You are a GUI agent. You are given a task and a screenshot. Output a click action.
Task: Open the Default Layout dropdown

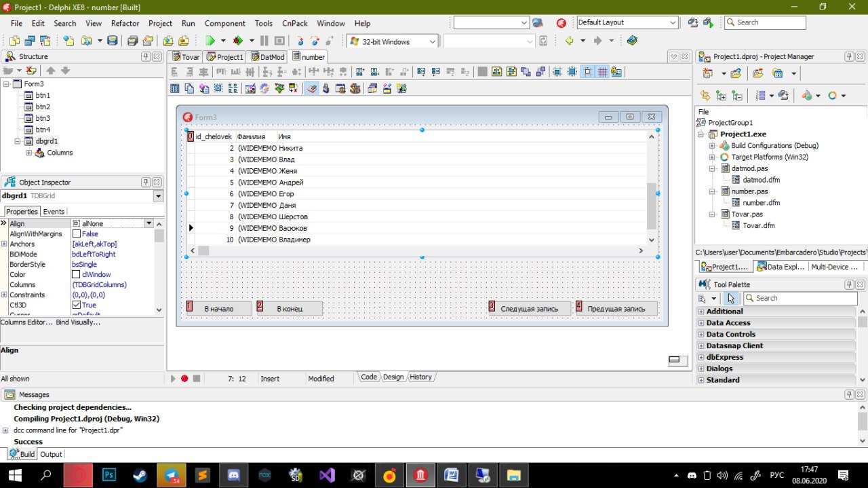coord(673,22)
